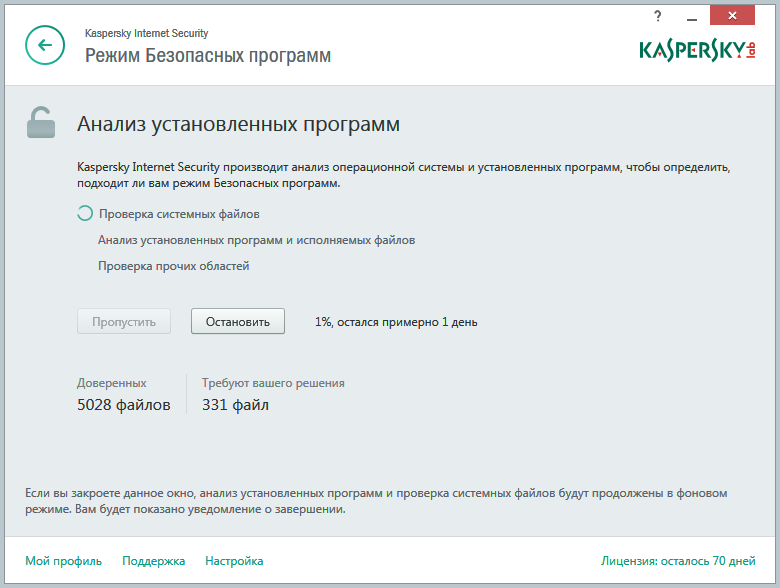This screenshot has height=588, width=780.
Task: Select 'Проверка системных файлов' step text
Action: (179, 214)
